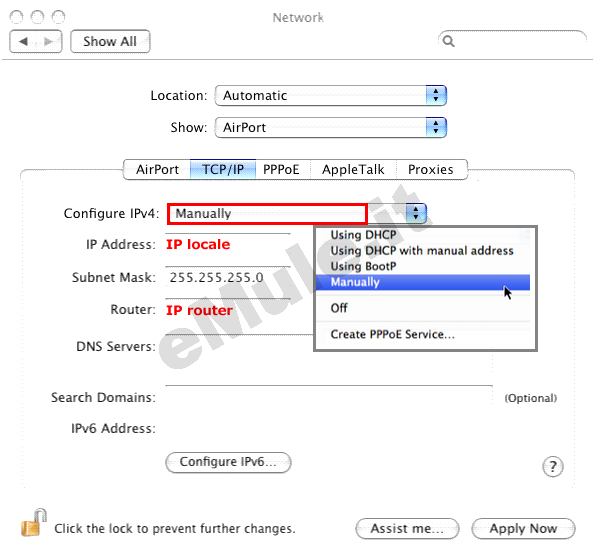The width and height of the screenshot is (593, 552).
Task: Click the back navigation arrow
Action: coord(23,41)
